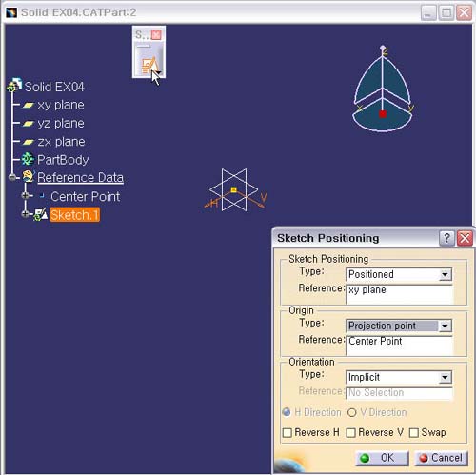Open the Positioned type dropdown

[445, 274]
